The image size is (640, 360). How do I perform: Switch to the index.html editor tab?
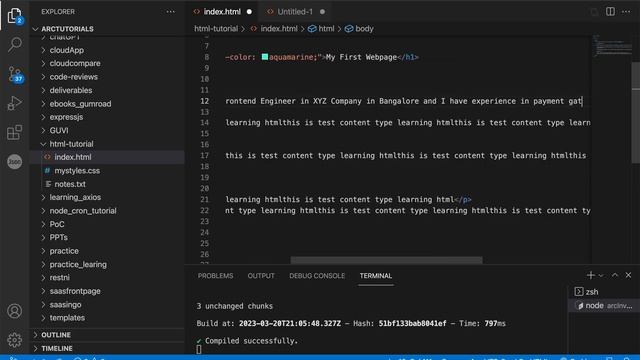pyautogui.click(x=222, y=12)
